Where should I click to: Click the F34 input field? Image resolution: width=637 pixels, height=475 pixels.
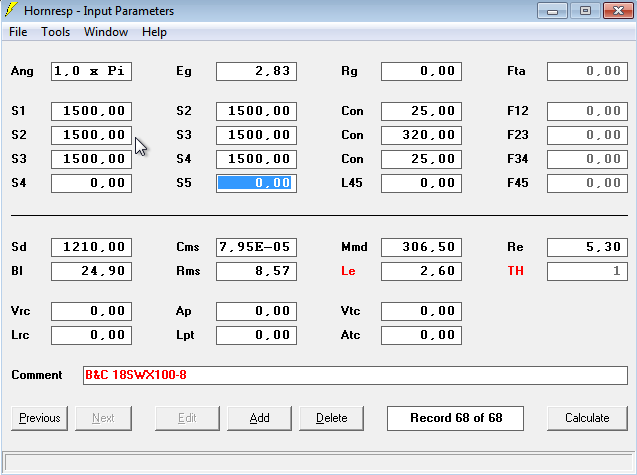587,159
